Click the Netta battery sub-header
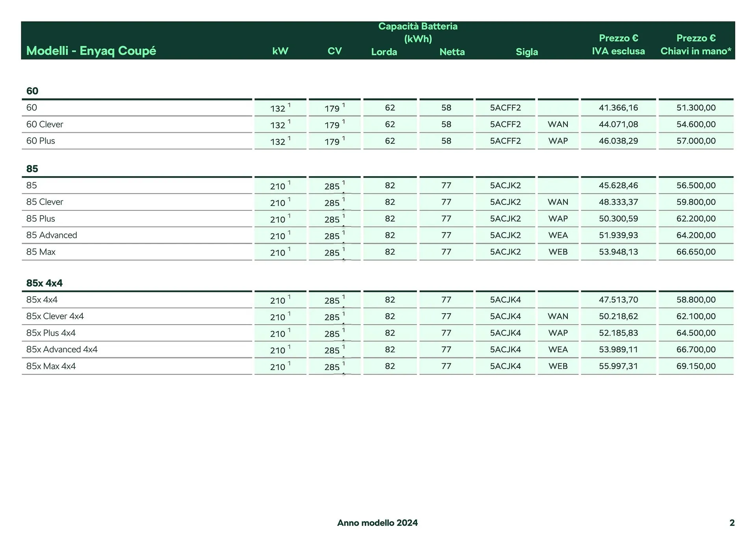The width and height of the screenshot is (756, 535). click(452, 52)
